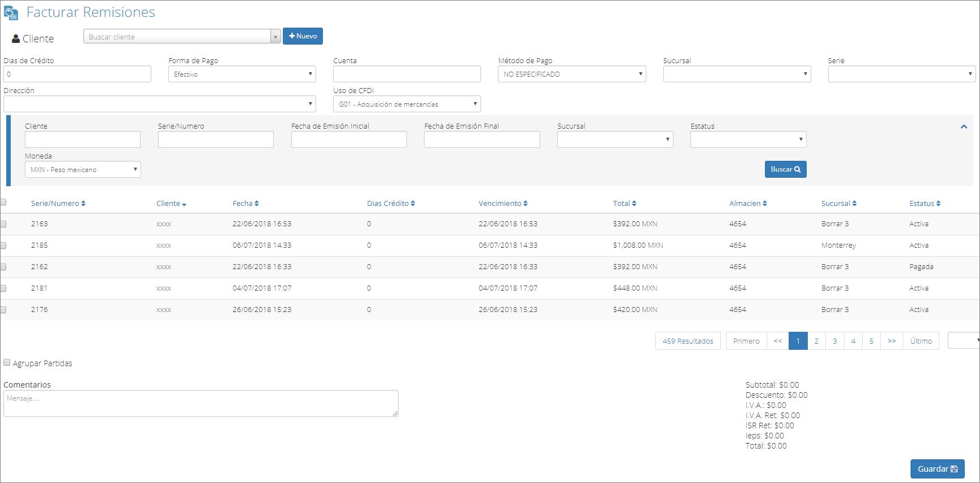
Task: Check the row for remisión 2185
Action: [3, 245]
